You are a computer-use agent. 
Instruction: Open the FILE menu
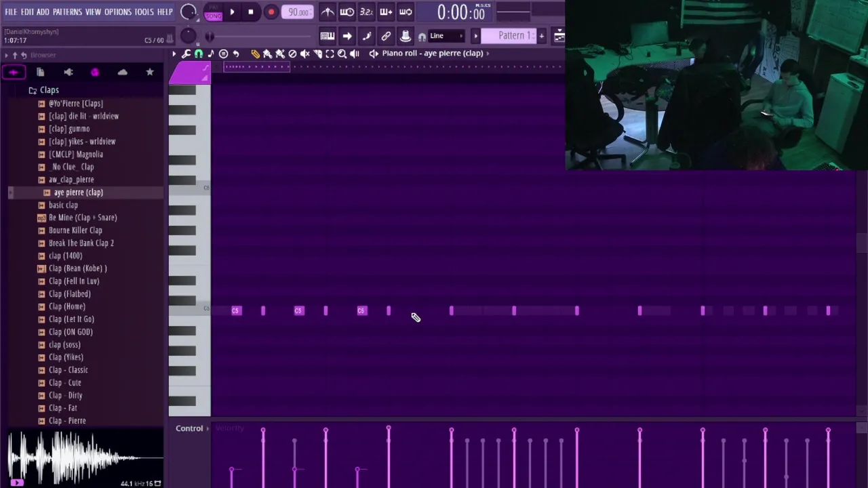coord(11,12)
